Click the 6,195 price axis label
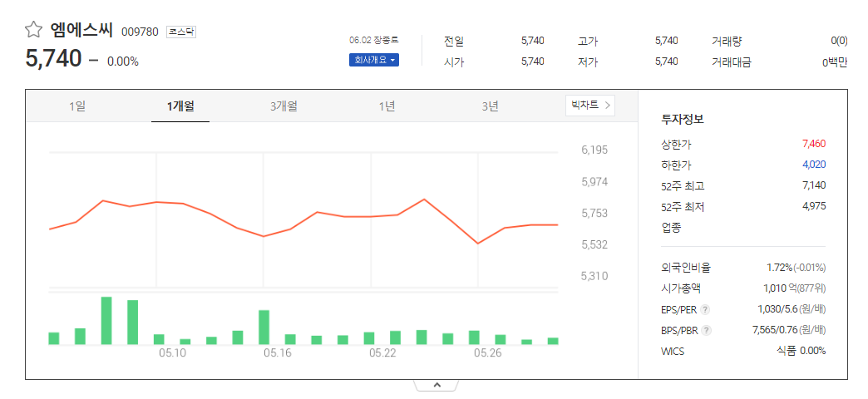 tap(594, 150)
